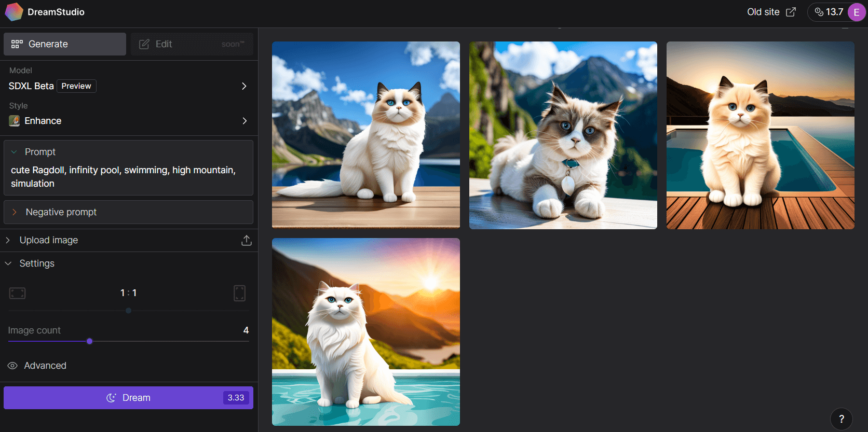Collapse the Prompt section chevron
This screenshot has height=432, width=868.
pos(15,152)
